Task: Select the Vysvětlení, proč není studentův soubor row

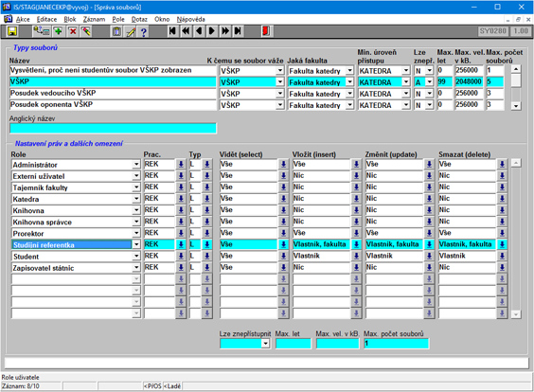Action: (x=113, y=70)
